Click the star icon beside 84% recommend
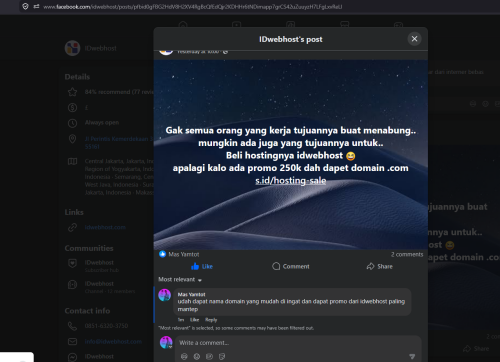Image resolution: width=500 pixels, height=362 pixels. point(72,92)
